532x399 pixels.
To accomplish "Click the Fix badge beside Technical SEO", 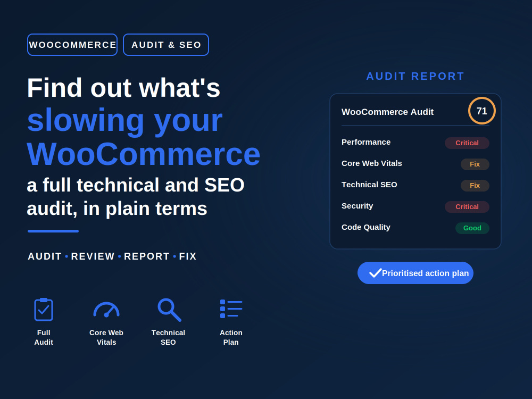I will [x=475, y=186].
